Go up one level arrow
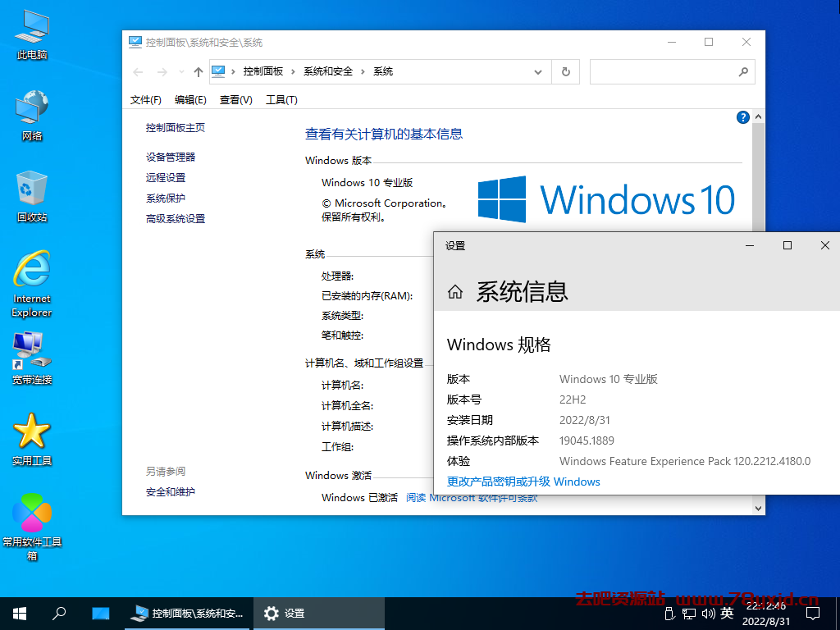This screenshot has height=630, width=840. tap(199, 72)
